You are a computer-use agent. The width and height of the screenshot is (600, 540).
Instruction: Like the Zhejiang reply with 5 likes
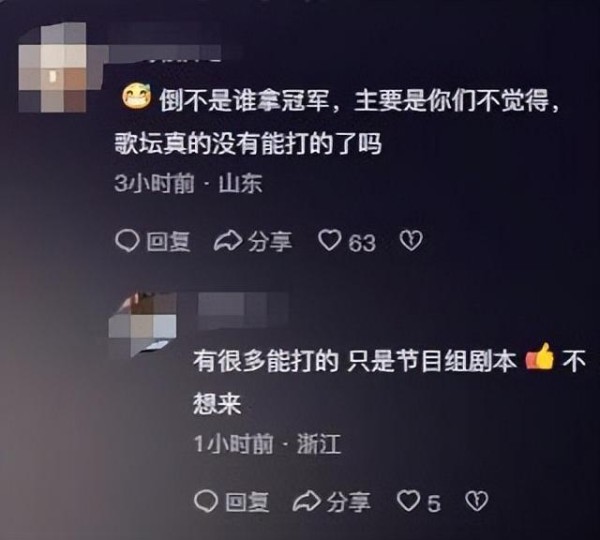tap(408, 501)
